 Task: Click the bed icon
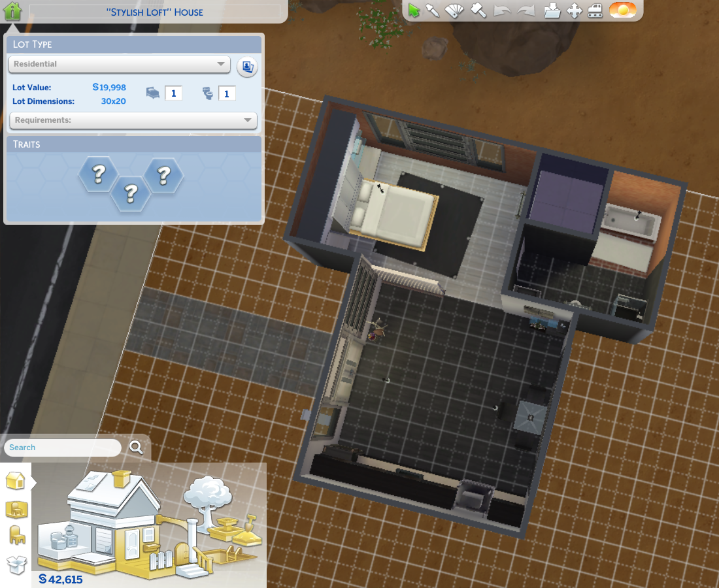(153, 93)
